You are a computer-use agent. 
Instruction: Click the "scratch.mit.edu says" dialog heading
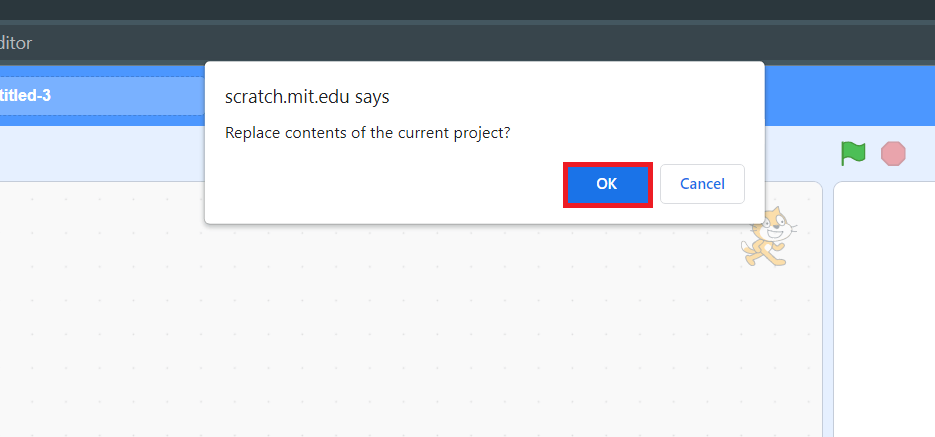point(307,97)
